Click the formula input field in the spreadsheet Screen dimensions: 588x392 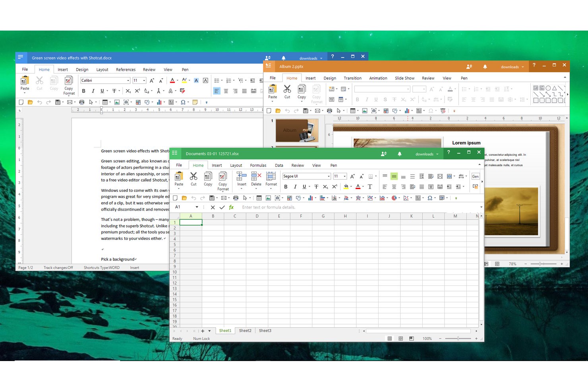click(x=360, y=207)
